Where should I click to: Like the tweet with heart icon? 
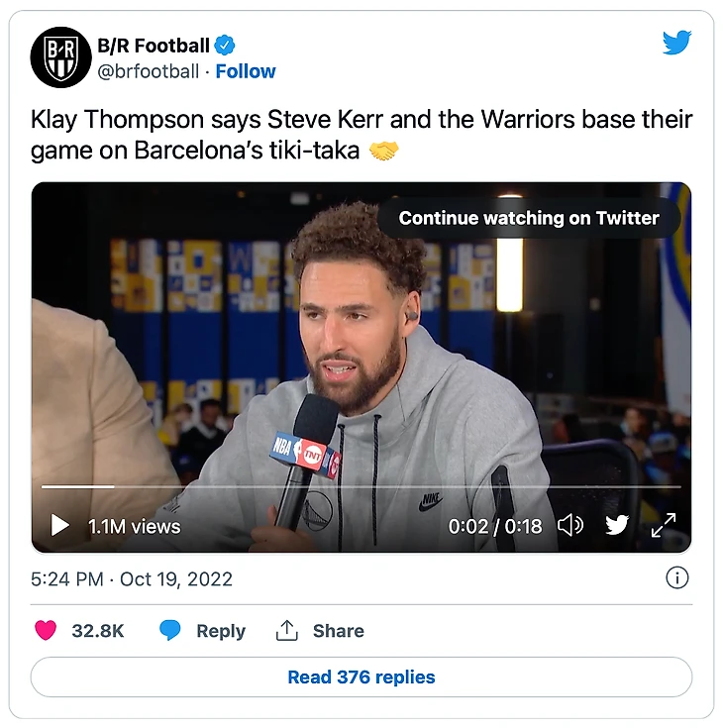pos(46,631)
